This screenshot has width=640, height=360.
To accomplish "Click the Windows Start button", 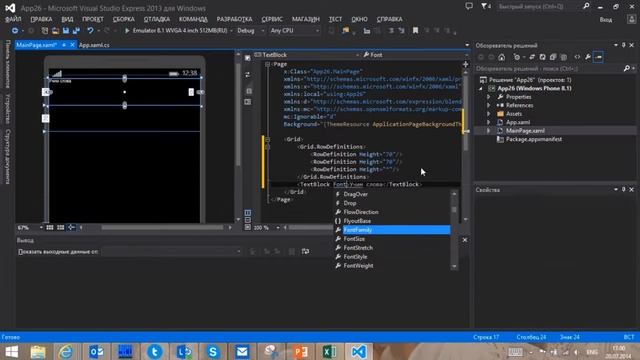I will click(11, 352).
